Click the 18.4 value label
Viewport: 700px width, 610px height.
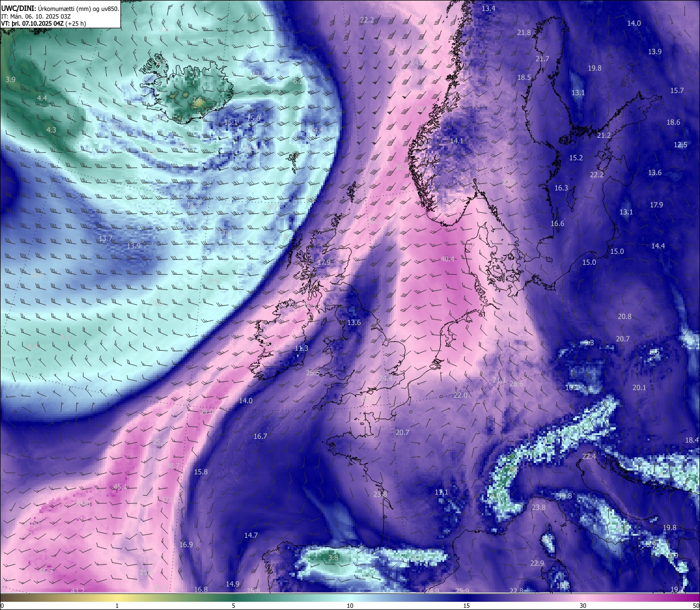pos(692,440)
